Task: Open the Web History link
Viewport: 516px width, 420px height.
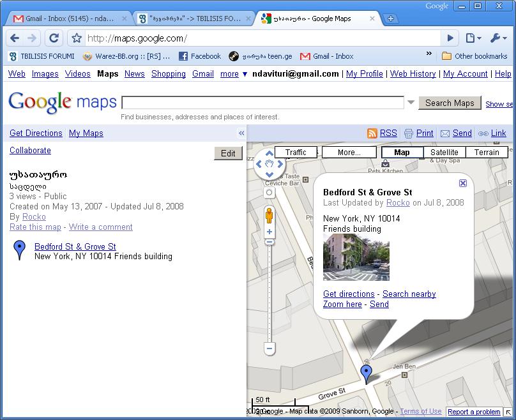Action: point(413,73)
